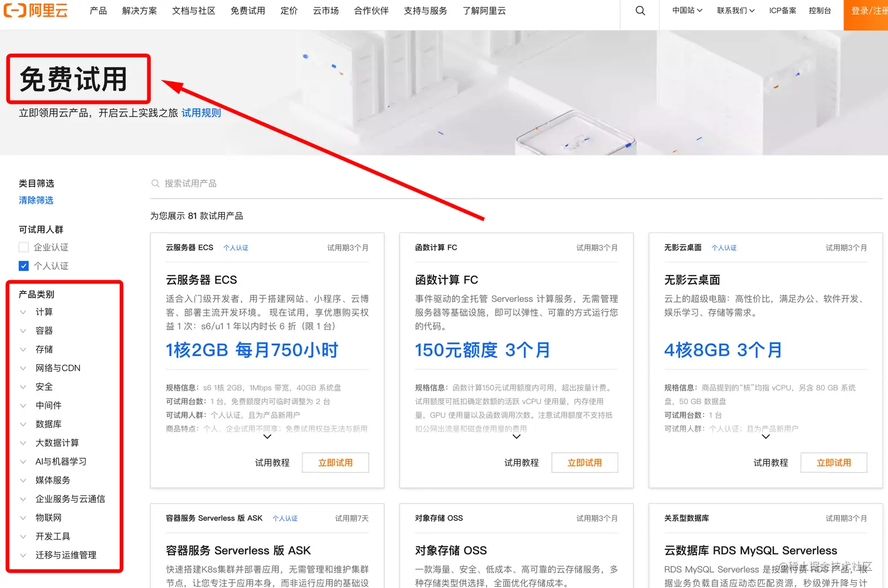888x588 pixels.
Task: Click the 为您展示 81 款试用产品 text
Action: (196, 216)
